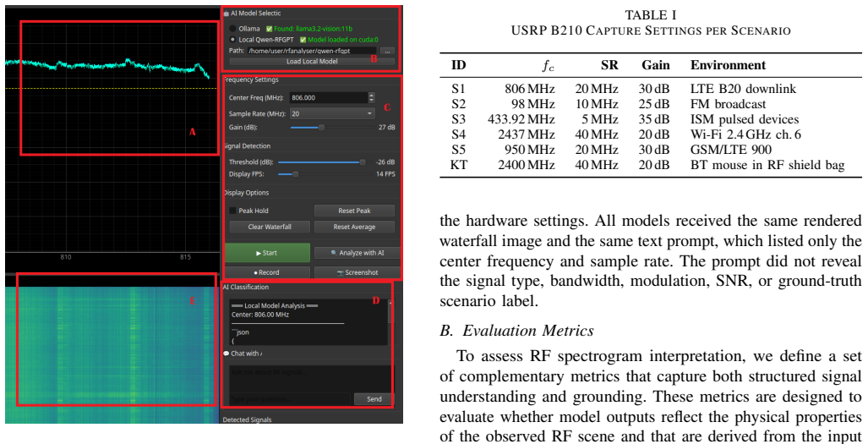Click the 'Center: 806.00 MHz' analysis line
The height and width of the screenshot is (444, 868).
260,315
